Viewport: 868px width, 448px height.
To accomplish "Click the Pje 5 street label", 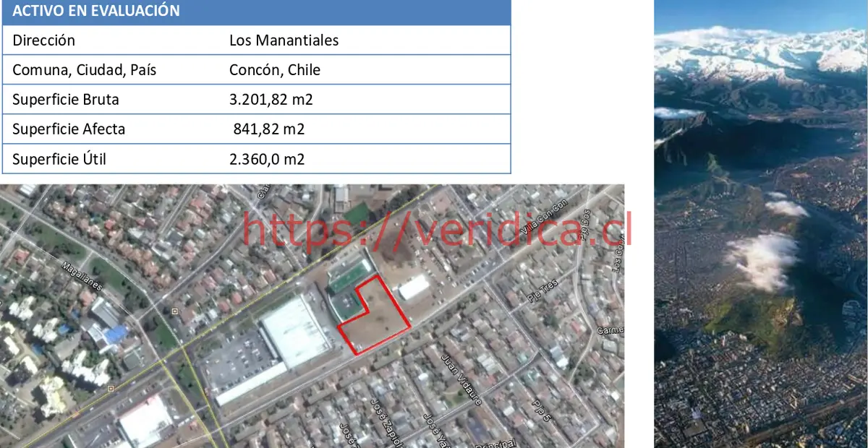I will click(x=543, y=408).
